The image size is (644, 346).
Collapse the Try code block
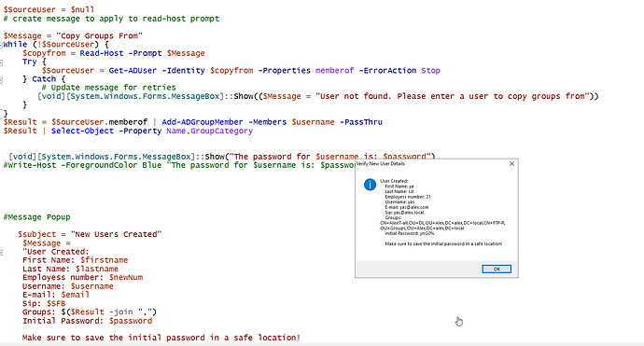[1, 62]
